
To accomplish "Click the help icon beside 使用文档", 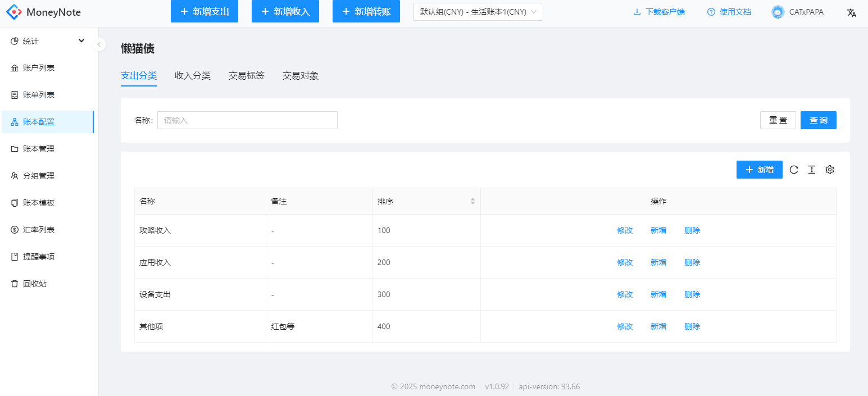I will tap(711, 12).
